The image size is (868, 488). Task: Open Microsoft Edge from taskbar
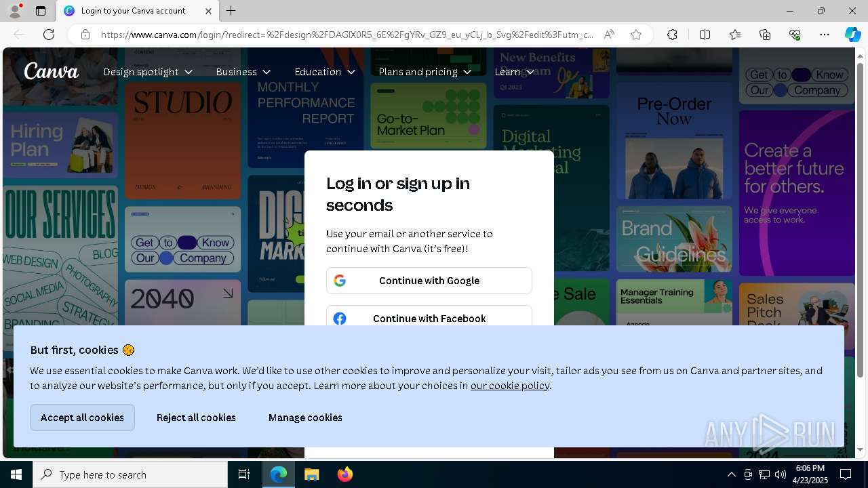[x=279, y=474]
